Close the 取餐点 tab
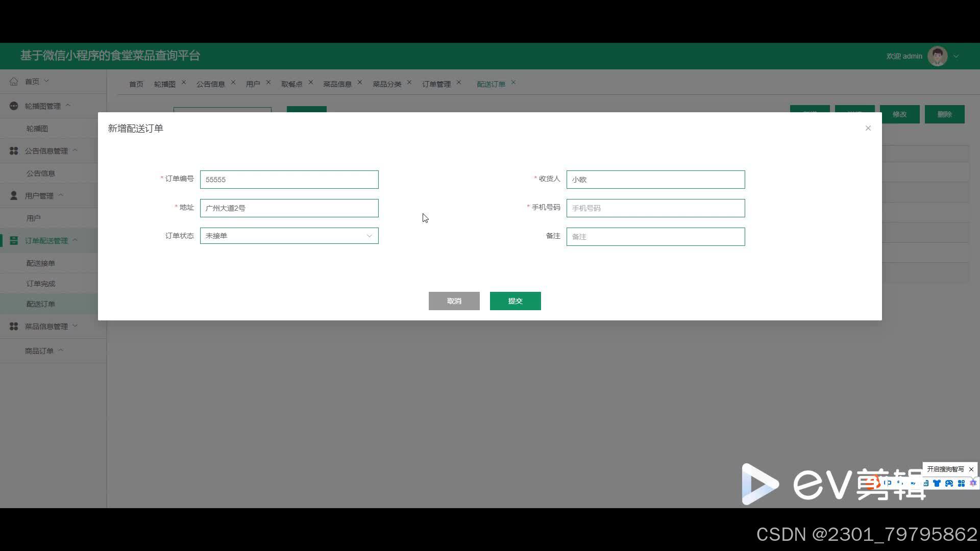Screen dimensions: 980x551 coord(310,82)
